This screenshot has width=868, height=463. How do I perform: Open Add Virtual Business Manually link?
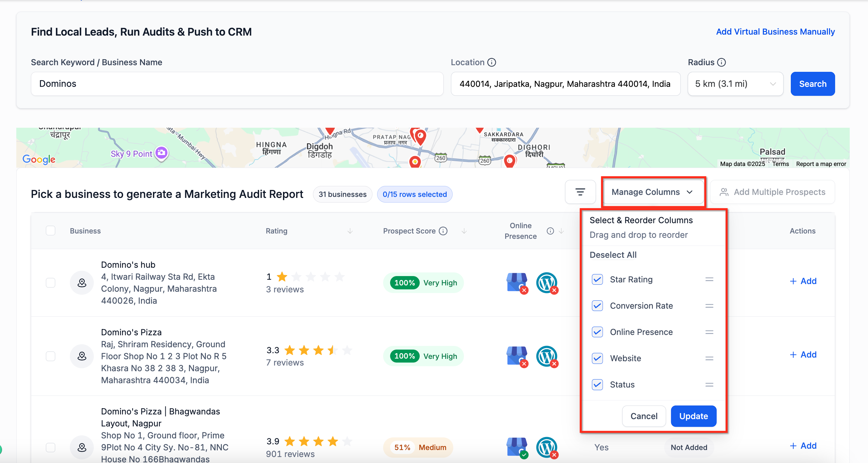(x=775, y=32)
